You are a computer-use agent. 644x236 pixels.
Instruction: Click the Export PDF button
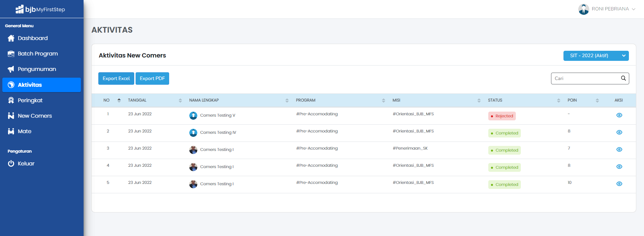[152, 79]
